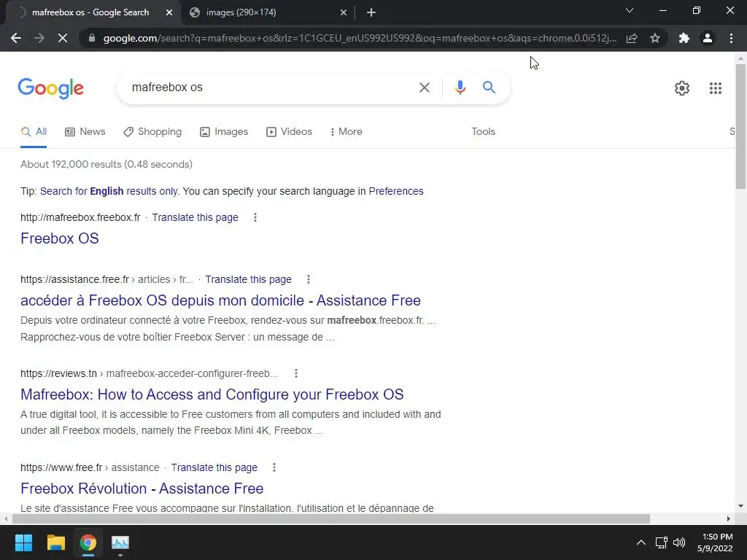Open the clock showing 1:50 PM

point(715,542)
